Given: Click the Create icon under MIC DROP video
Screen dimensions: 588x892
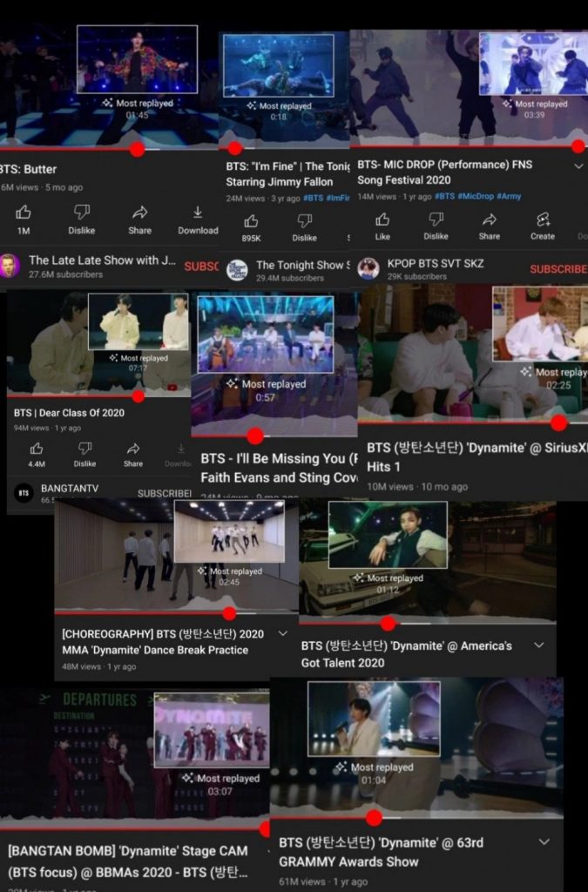Looking at the screenshot, I should (543, 220).
